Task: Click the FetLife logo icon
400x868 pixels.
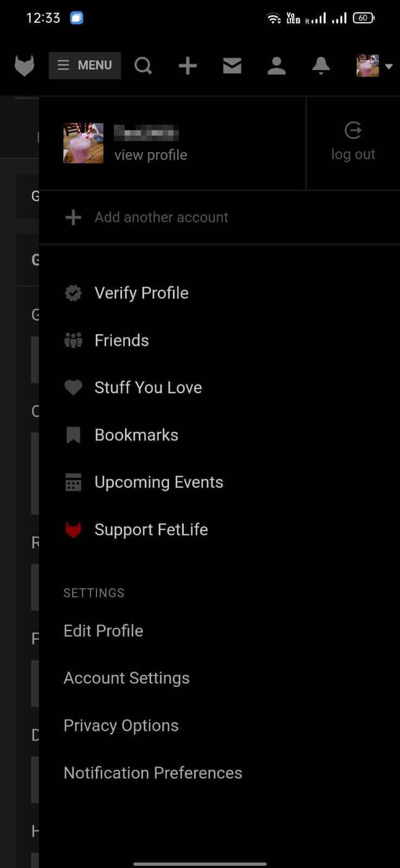Action: pos(24,66)
